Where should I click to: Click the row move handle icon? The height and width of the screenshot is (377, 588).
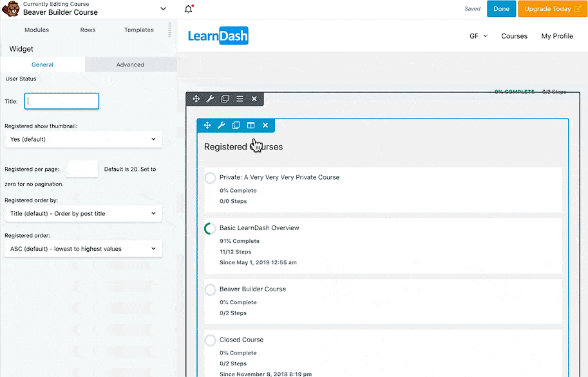[x=196, y=99]
